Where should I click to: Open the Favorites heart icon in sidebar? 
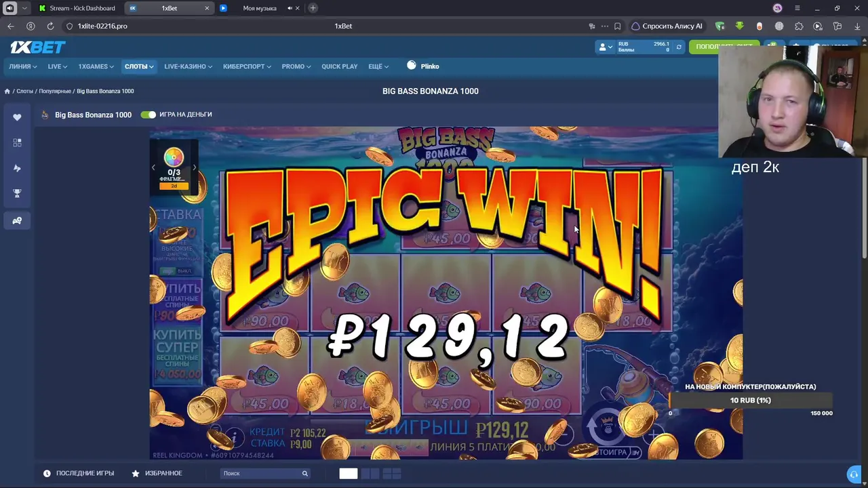pos(17,117)
